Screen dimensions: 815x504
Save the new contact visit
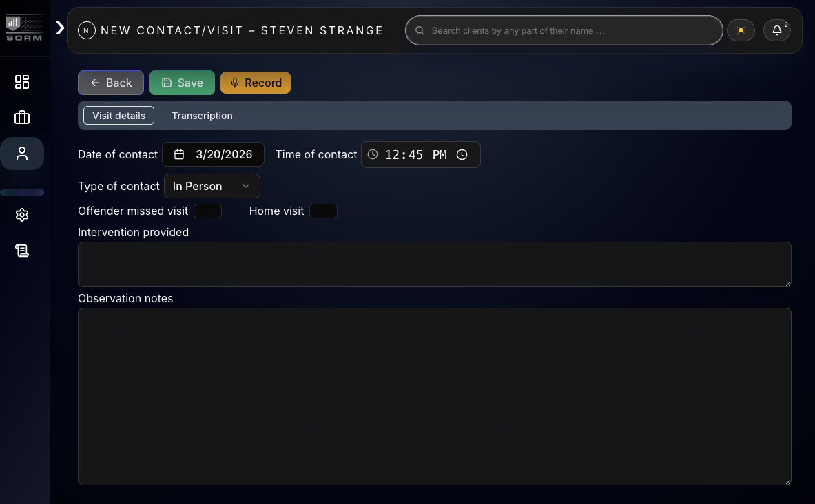pyautogui.click(x=182, y=82)
